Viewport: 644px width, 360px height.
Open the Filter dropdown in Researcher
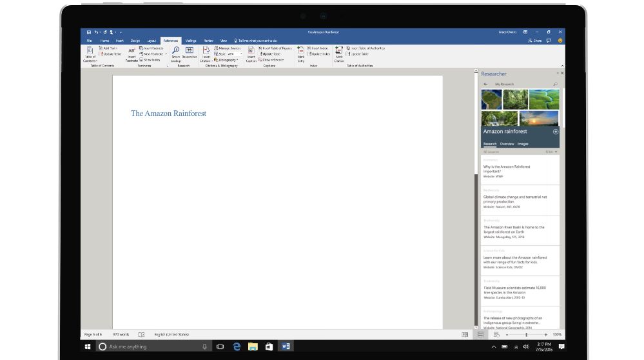point(551,152)
